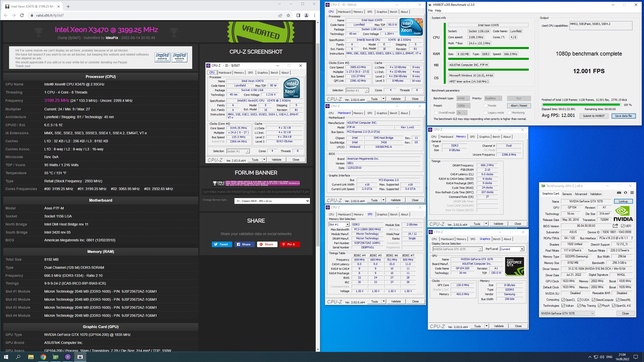Click Submit to HWBOT
Viewport: 644px width, 362px height.
594,116
